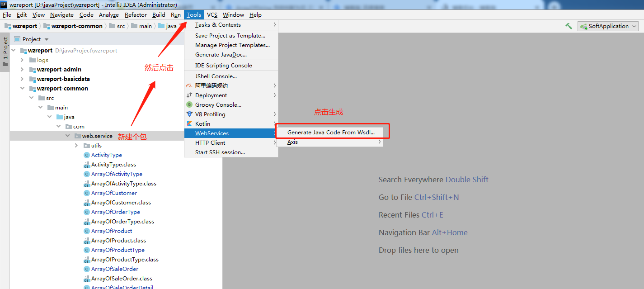The height and width of the screenshot is (289, 644).
Task: Click the Groovy Console icon
Action: pos(189,105)
